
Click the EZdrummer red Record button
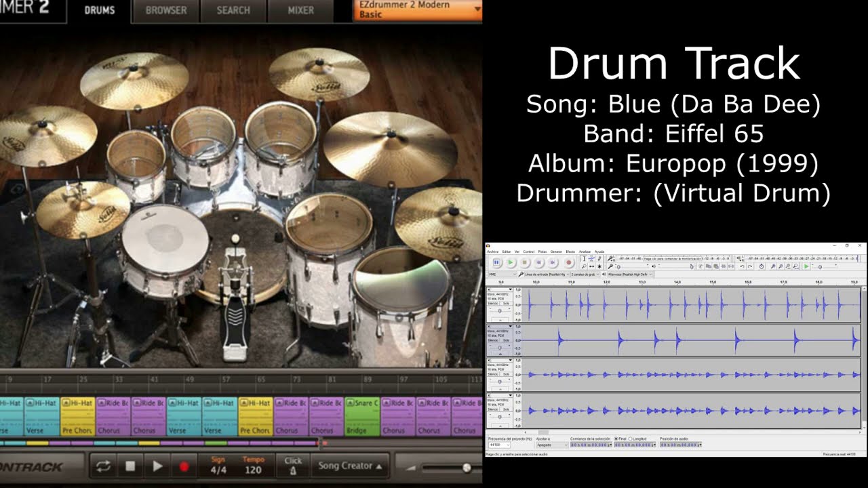click(183, 466)
